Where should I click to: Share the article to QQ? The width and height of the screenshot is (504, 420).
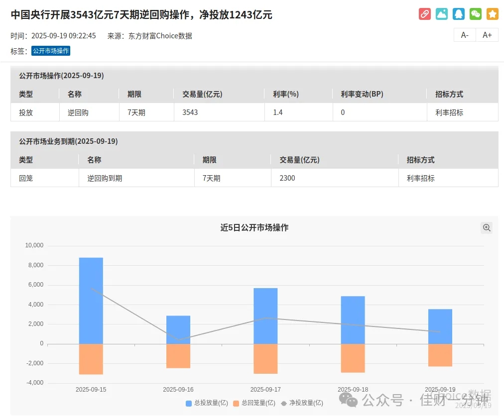459,14
